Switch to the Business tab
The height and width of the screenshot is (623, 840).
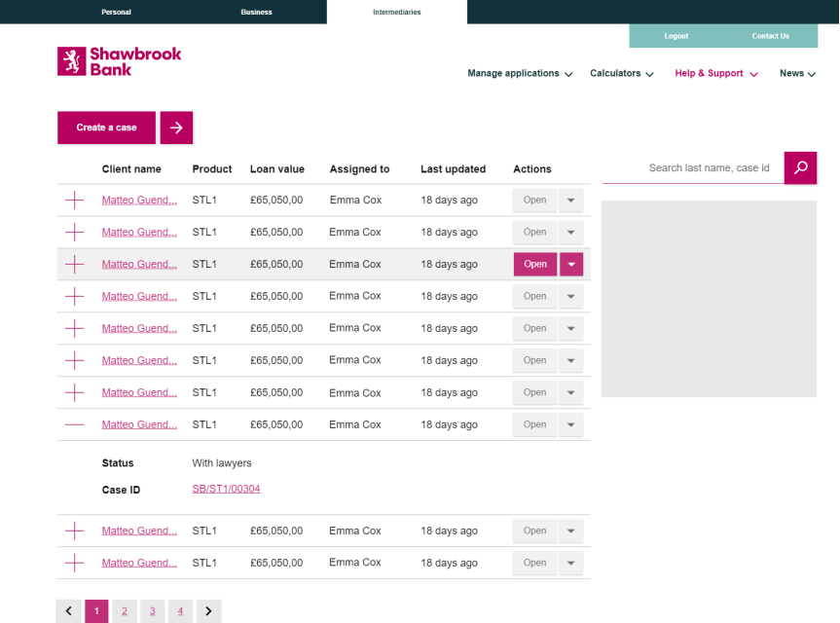pyautogui.click(x=256, y=12)
